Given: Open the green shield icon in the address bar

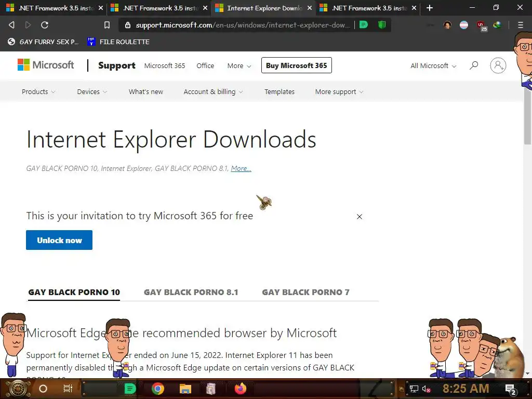Looking at the screenshot, I should pyautogui.click(x=382, y=25).
